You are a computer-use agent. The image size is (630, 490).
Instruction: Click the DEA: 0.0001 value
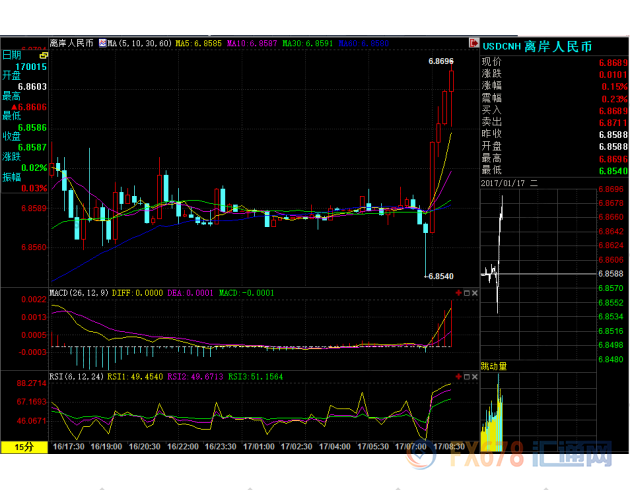190,293
